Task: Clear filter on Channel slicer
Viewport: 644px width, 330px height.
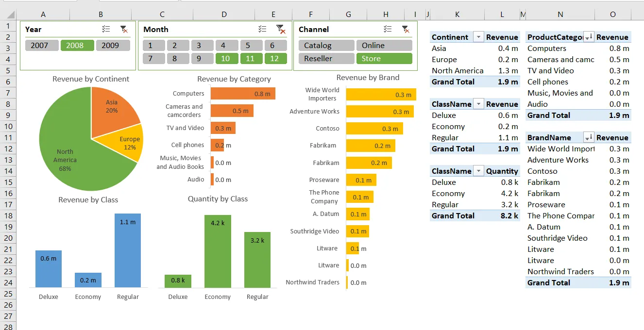Action: (405, 29)
